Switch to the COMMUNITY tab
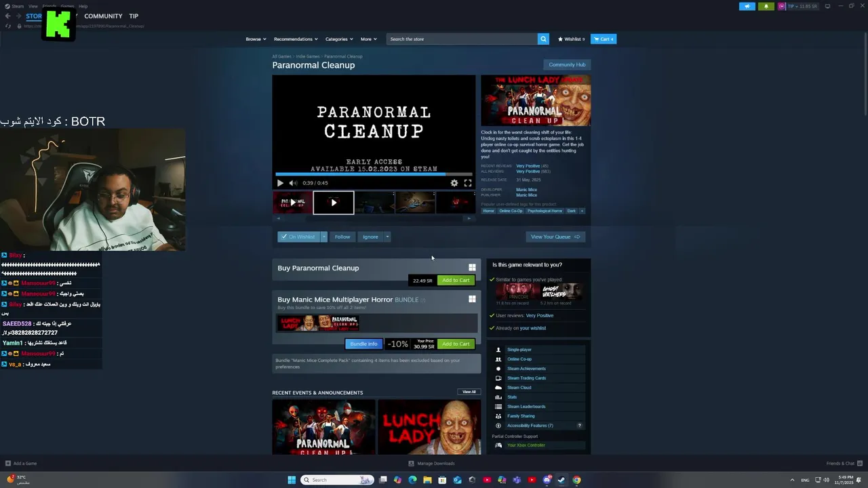 [103, 16]
